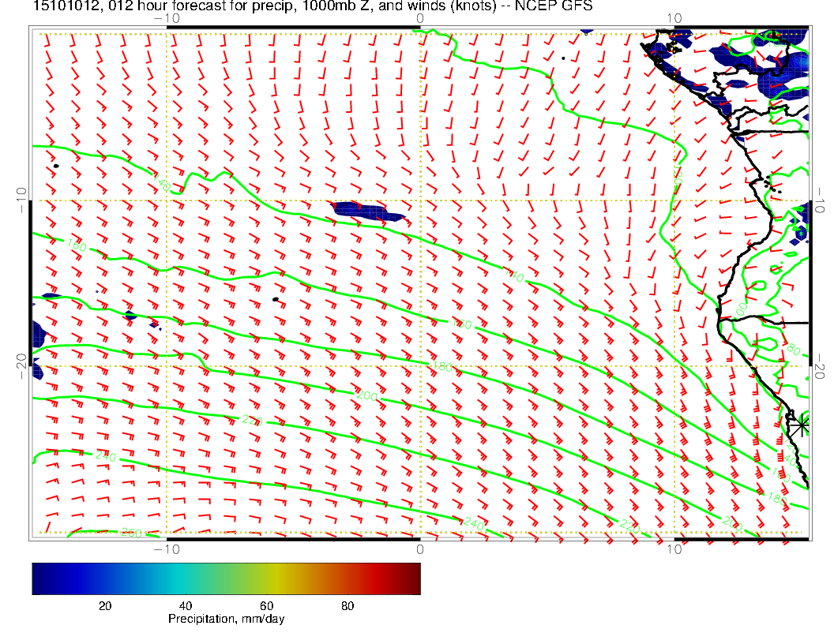Select the blue precipitation patch in the map center
Screen dimensions: 834x644
pyautogui.click(x=366, y=211)
